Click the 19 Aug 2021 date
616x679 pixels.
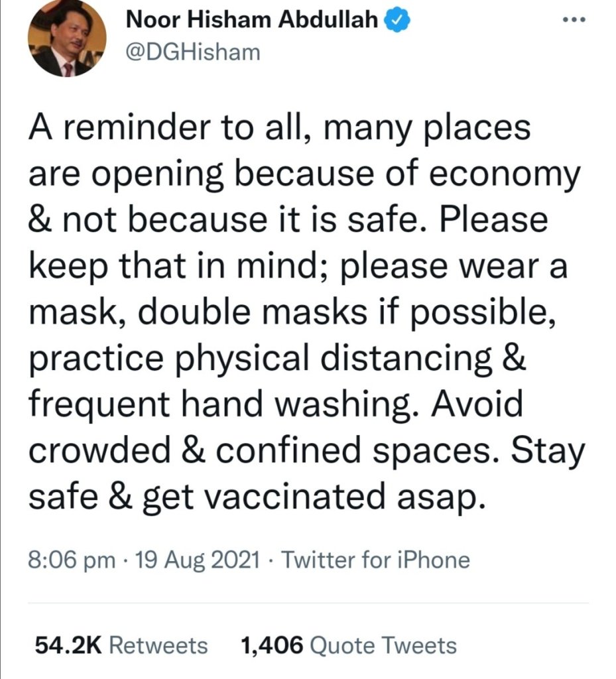pyautogui.click(x=195, y=560)
